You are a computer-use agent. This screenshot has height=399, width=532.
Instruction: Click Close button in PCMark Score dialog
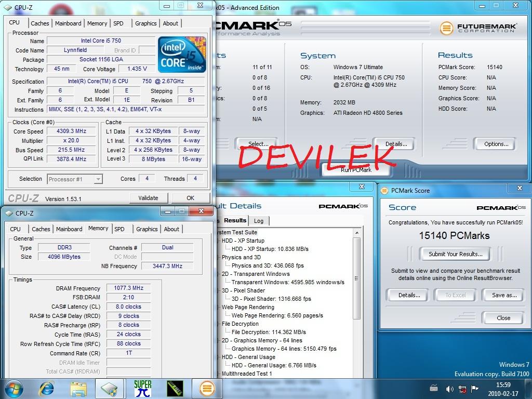pos(503,318)
